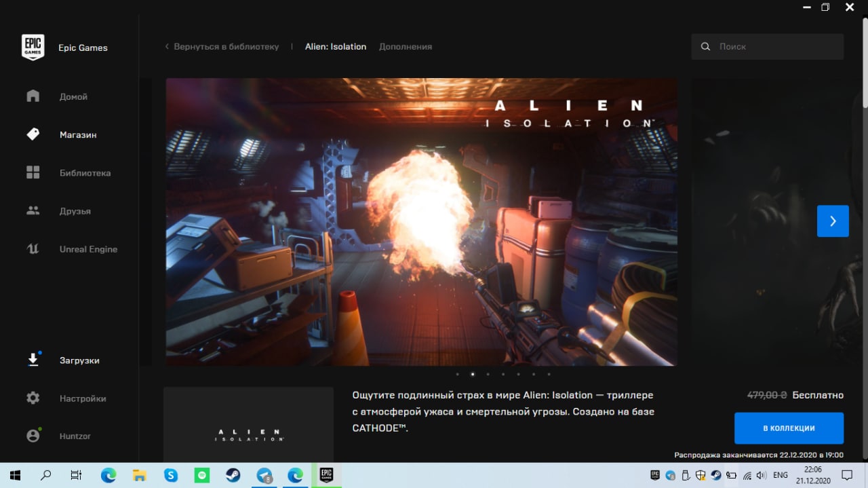Click the crossed-out 479,00 price
The height and width of the screenshot is (488, 868).
click(767, 395)
